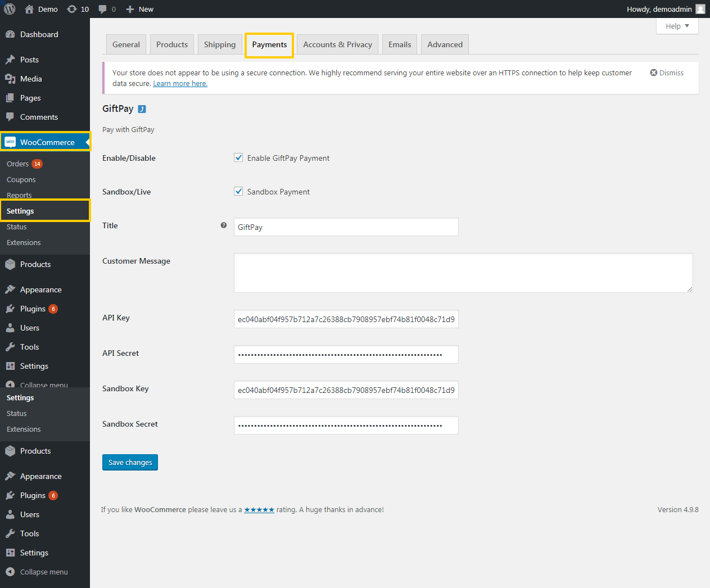Screen dimensions: 710x588
Task: Open the WooCommerce Orders submenu item
Action: pos(17,164)
